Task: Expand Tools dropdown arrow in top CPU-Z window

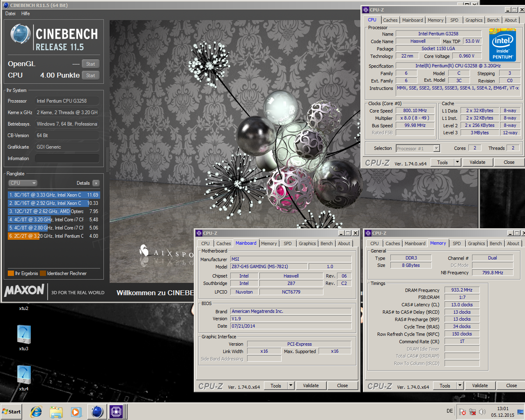Action: pyautogui.click(x=457, y=163)
